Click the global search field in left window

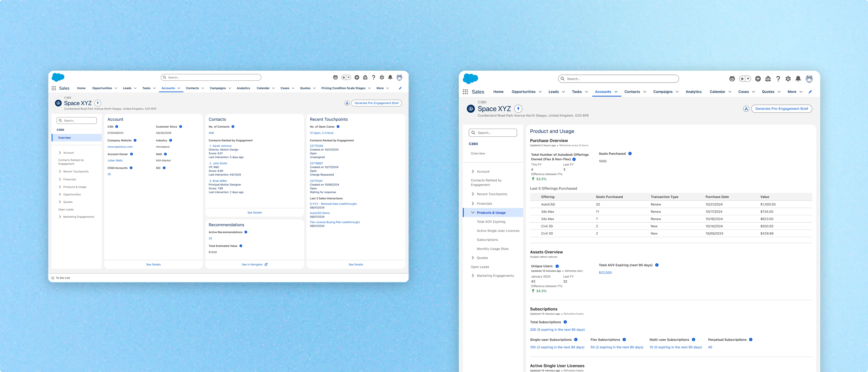211,77
